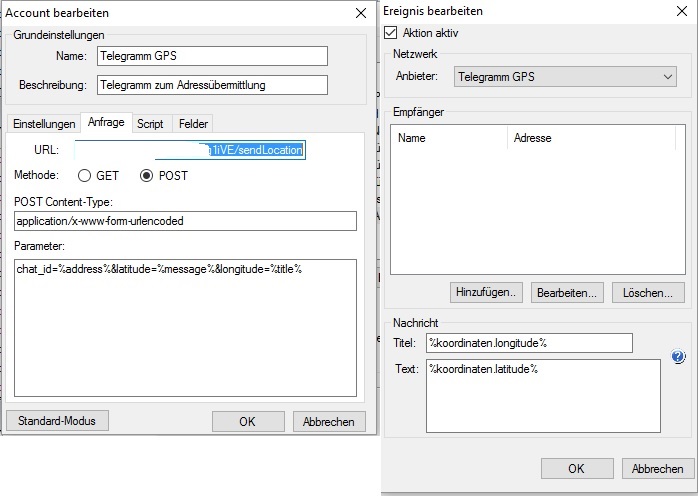Switch to the Einstellungen tab
Viewport: 698px width, 496px height.
44,124
